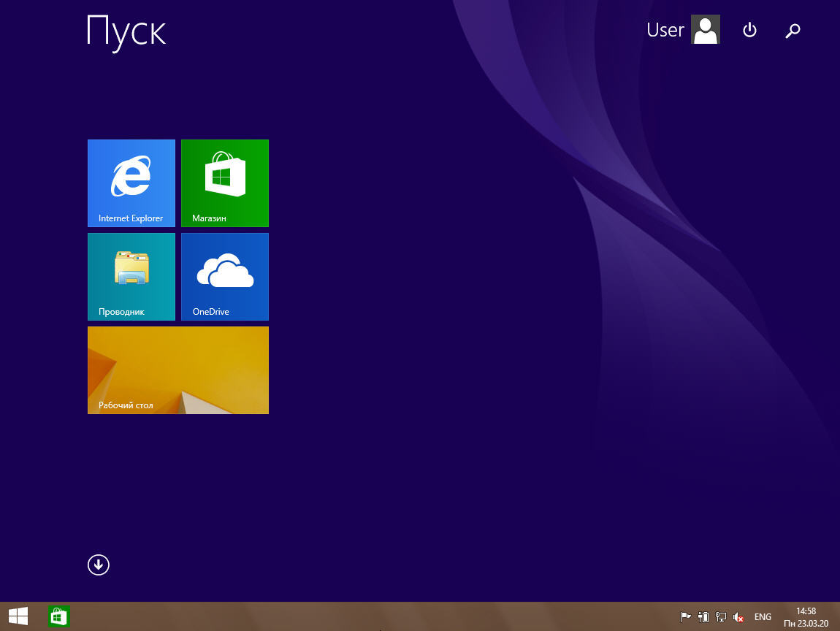Click the Internet Explorer tile label text
Viewport: 840px width, 631px height.
(x=131, y=218)
